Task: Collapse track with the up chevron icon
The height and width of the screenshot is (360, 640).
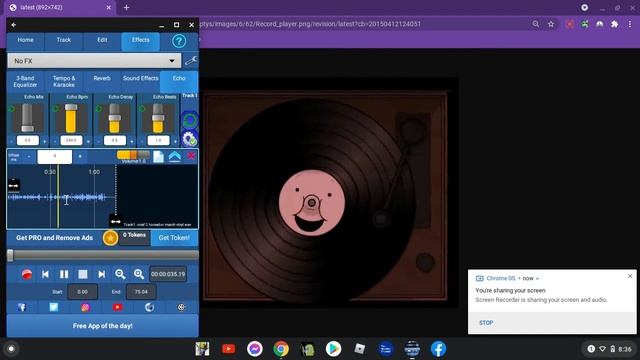Action: [175, 157]
